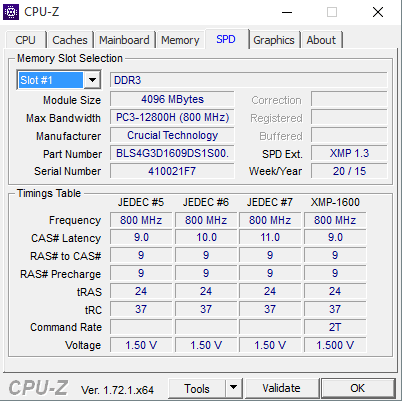This screenshot has width=402, height=401.
Task: Switch to the Mainboard tab
Action: (124, 40)
